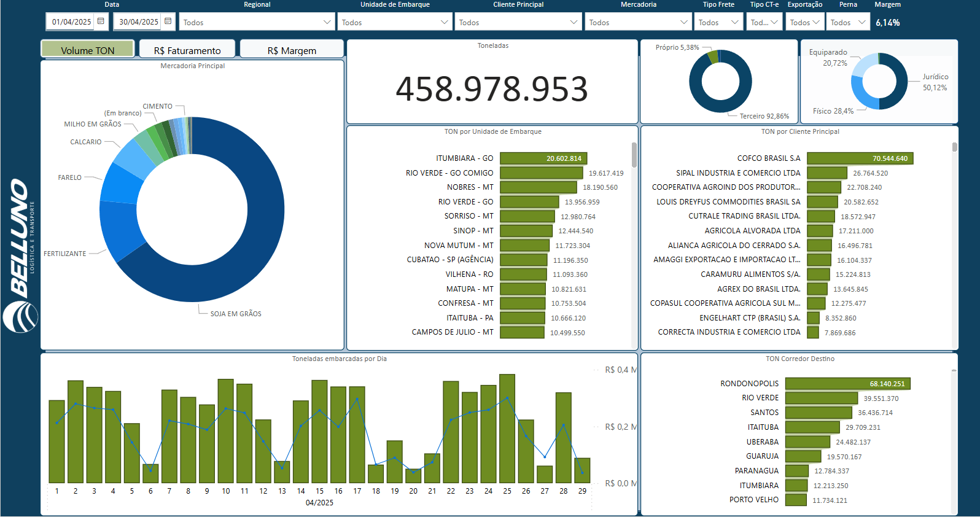Expand the Perna dropdown

(848, 22)
